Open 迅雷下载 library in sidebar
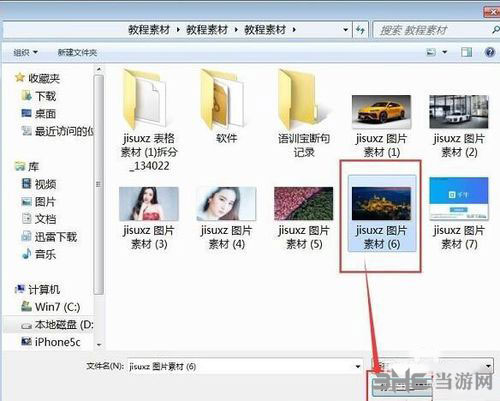The image size is (500, 401). click(56, 237)
